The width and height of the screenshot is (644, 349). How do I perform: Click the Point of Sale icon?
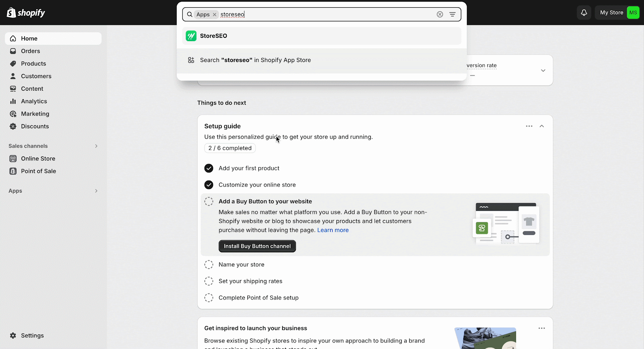(x=13, y=171)
